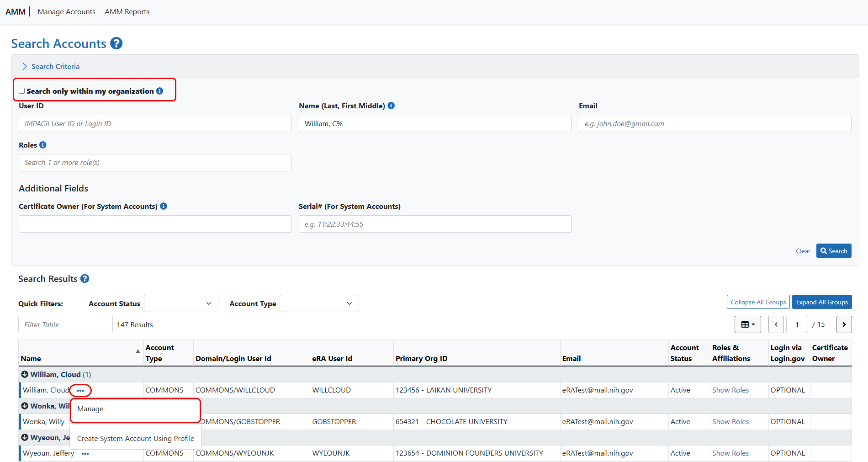Image resolution: width=868 pixels, height=462 pixels.
Task: Click the Email input field
Action: (715, 123)
